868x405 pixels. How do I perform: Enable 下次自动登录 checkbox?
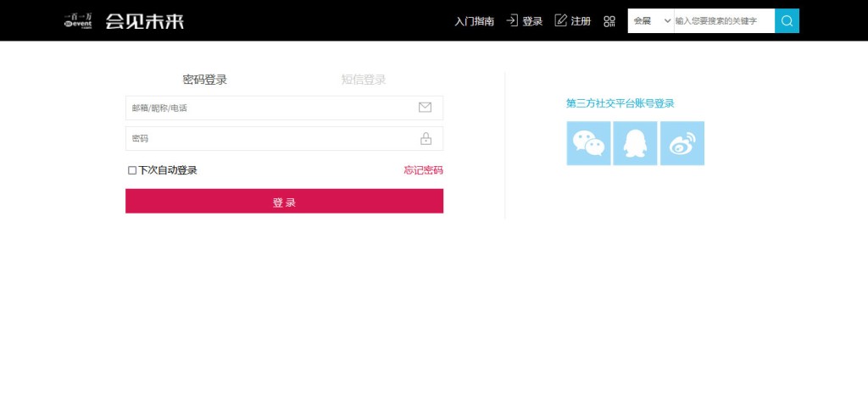[x=132, y=170]
